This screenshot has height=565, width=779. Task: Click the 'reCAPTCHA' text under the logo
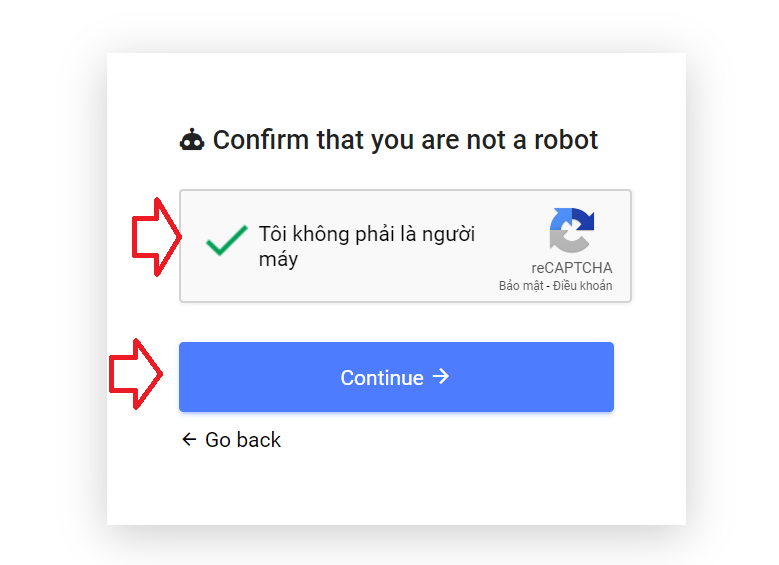tap(572, 268)
